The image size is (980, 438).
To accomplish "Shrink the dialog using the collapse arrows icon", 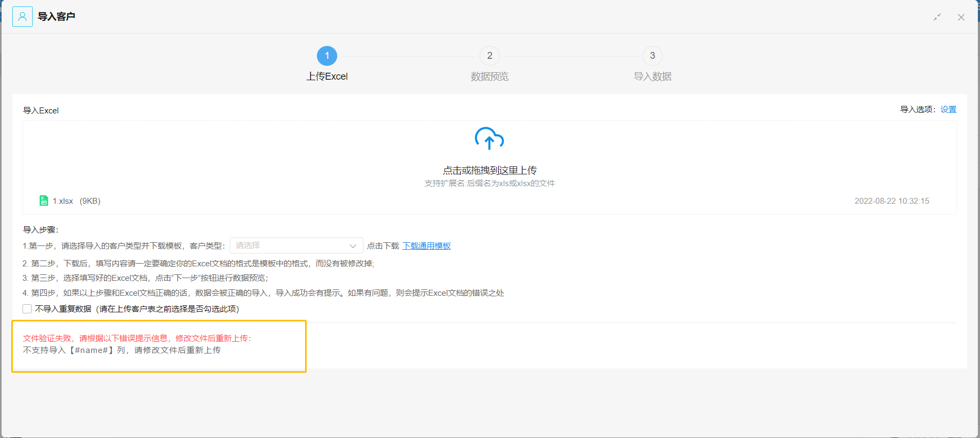I will pyautogui.click(x=937, y=17).
